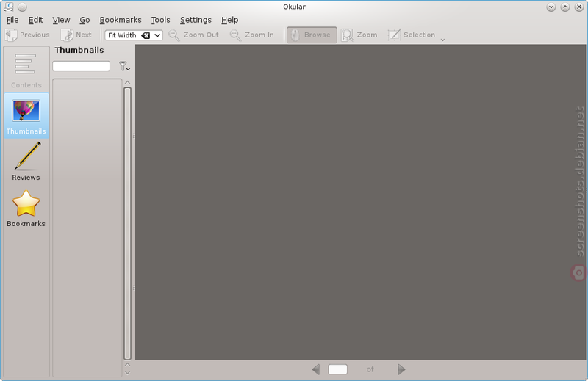The image size is (588, 381).
Task: Go to Next page in toolbar
Action: pos(76,35)
